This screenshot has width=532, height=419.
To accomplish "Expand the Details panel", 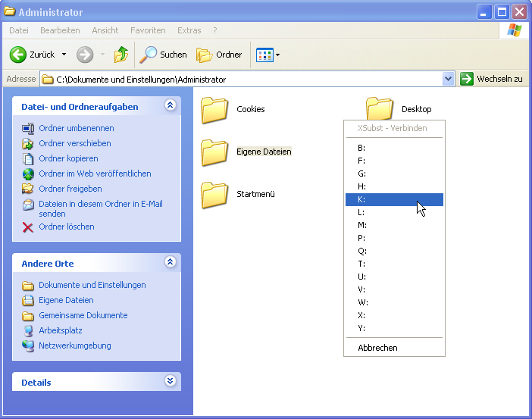I will pos(170,382).
